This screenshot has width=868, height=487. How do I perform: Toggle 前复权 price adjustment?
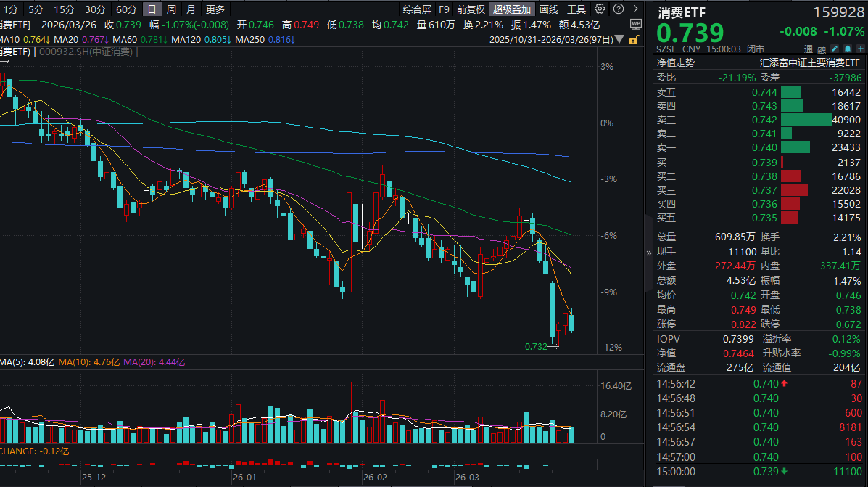pyautogui.click(x=471, y=9)
